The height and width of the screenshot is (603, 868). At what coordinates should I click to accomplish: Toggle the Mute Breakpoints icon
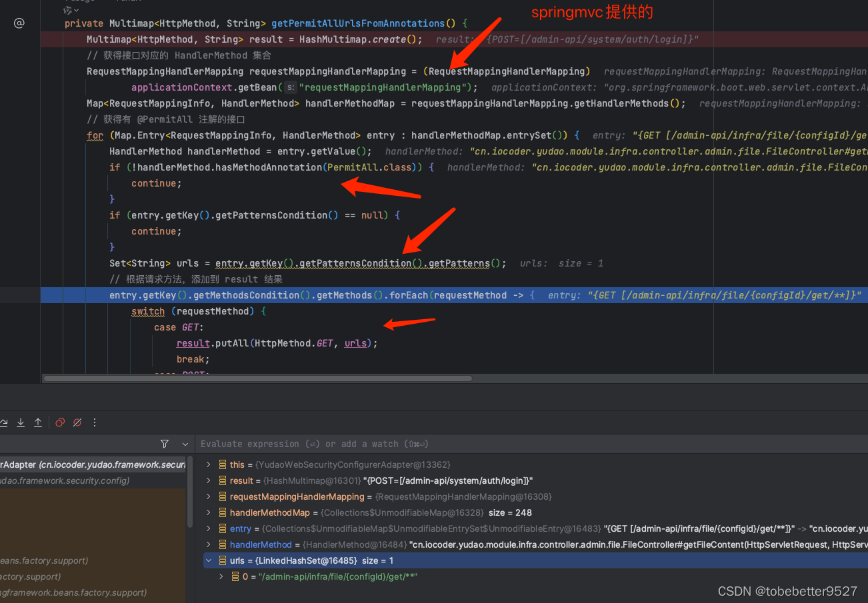tap(77, 422)
